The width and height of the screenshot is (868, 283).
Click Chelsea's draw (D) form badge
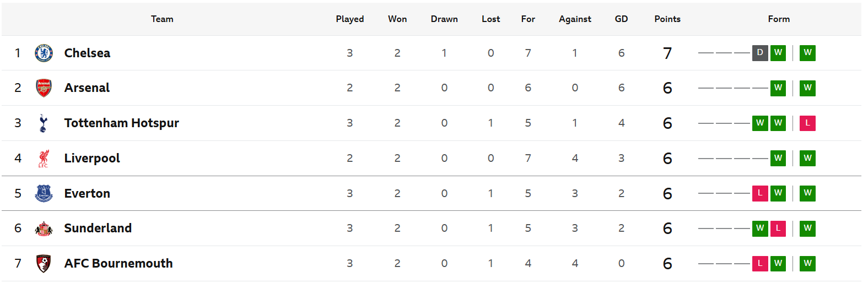pyautogui.click(x=760, y=53)
